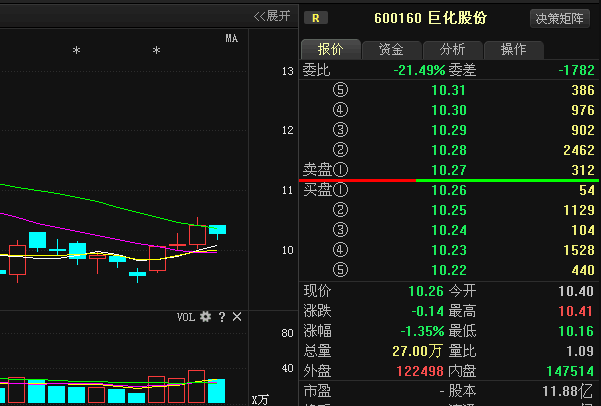Click 最高 value 10.41
The height and width of the screenshot is (406, 601).
pyautogui.click(x=576, y=311)
